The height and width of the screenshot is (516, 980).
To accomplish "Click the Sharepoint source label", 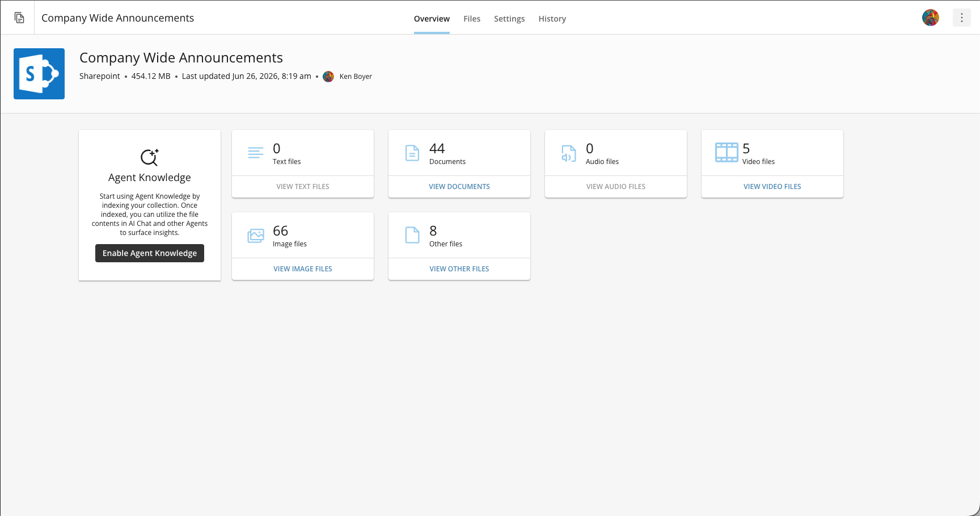I will 100,76.
